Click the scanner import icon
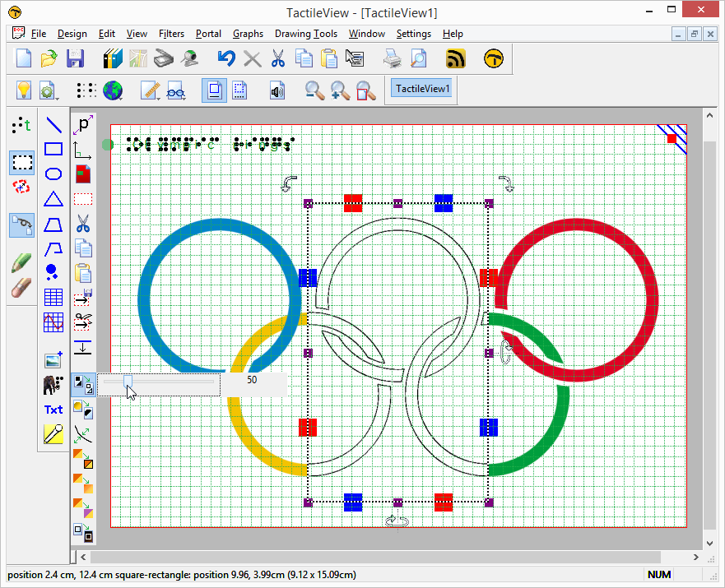Image resolution: width=725 pixels, height=588 pixels. tap(165, 58)
